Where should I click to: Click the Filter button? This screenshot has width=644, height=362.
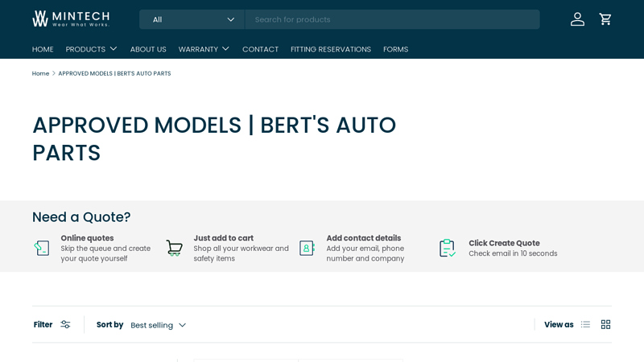click(52, 325)
